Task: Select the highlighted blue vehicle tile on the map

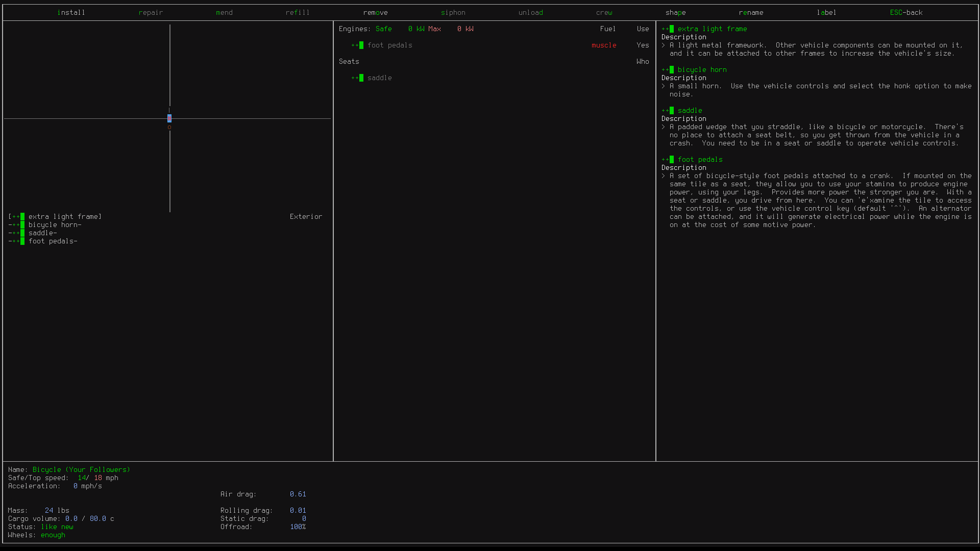Action: click(x=169, y=118)
